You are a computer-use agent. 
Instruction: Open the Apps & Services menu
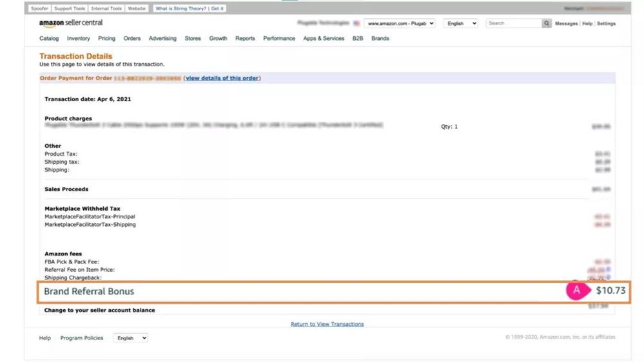tap(324, 38)
